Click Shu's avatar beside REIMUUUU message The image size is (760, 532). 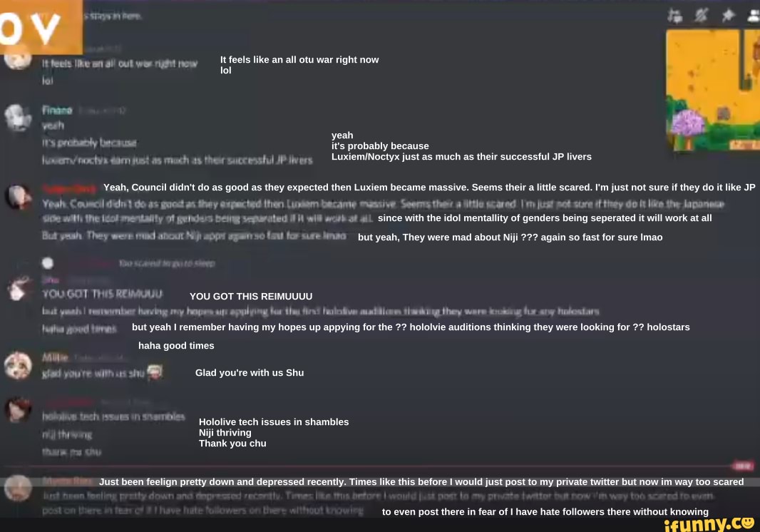click(16, 287)
